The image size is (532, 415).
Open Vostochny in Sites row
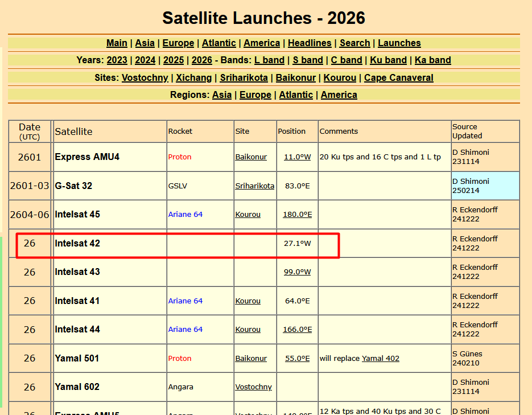(x=145, y=78)
